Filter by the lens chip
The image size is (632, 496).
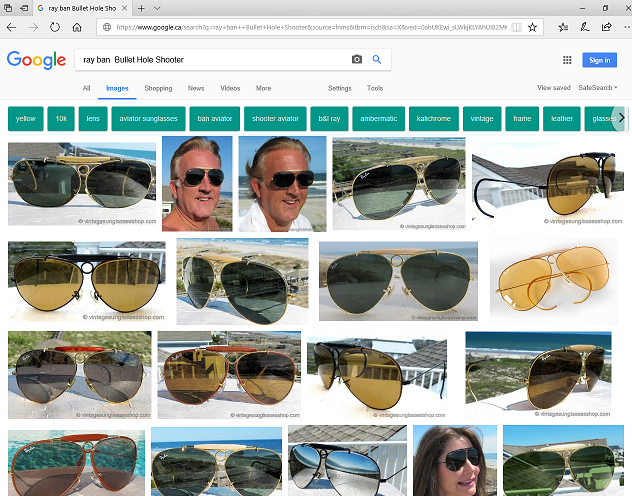[93, 119]
